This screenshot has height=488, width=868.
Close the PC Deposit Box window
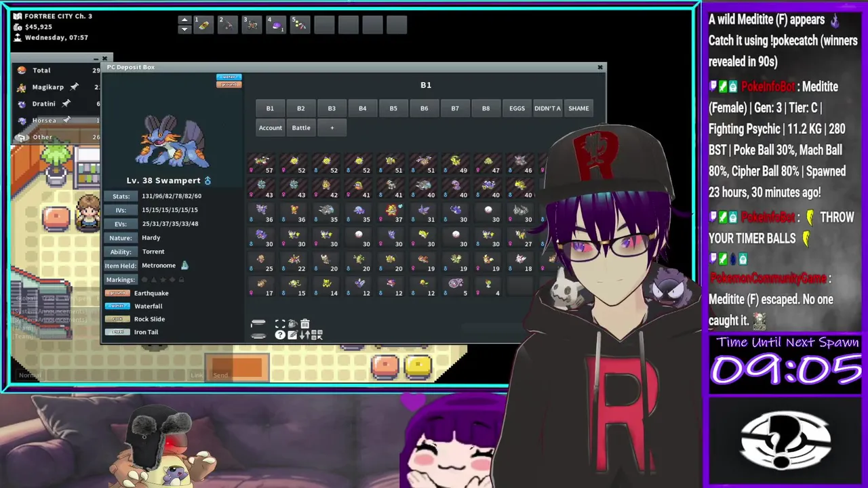(599, 67)
